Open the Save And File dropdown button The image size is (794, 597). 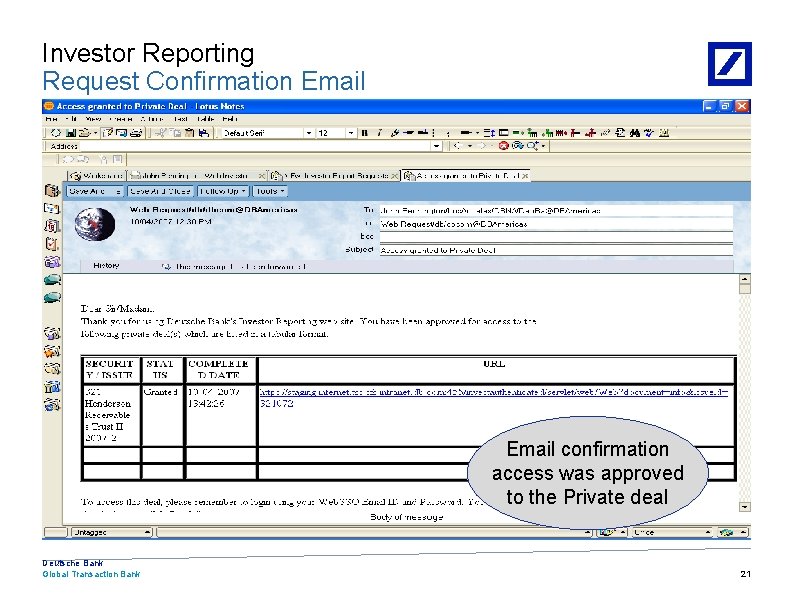[95, 191]
